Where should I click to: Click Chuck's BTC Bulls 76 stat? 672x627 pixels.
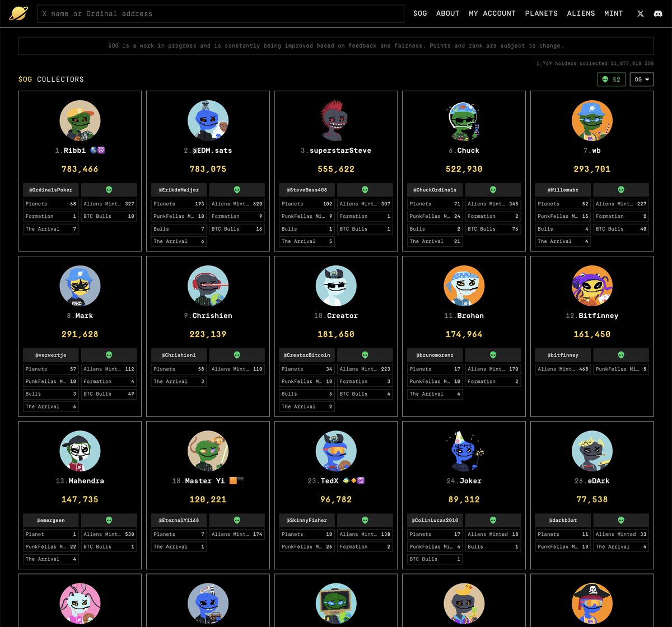pos(493,228)
